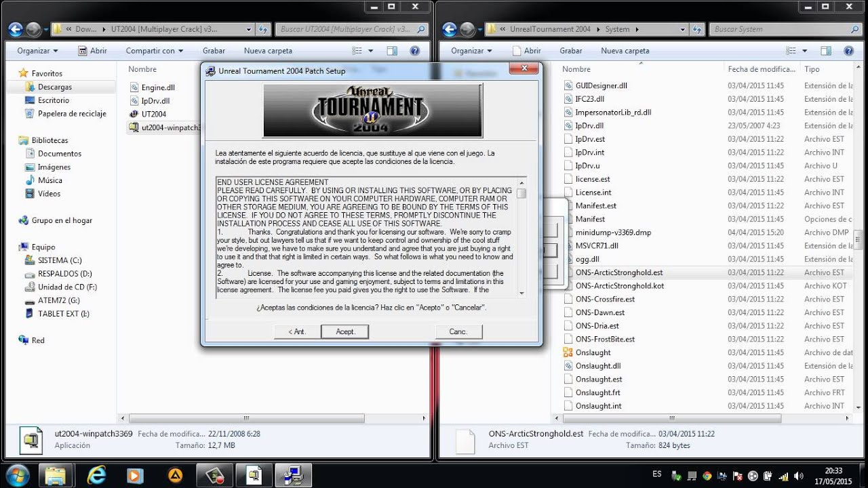Click the System window vertical scrollbar thumb
The height and width of the screenshot is (488, 868).
pyautogui.click(x=859, y=240)
